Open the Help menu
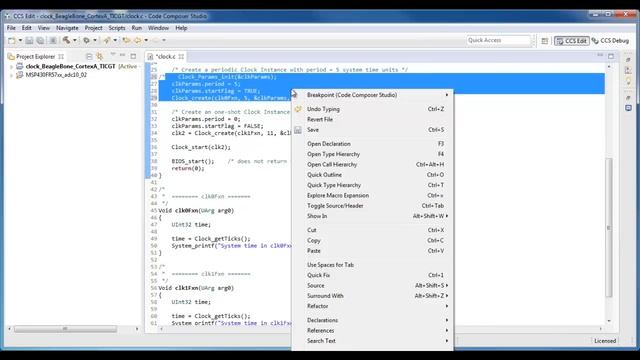640x360 pixels. click(181, 28)
